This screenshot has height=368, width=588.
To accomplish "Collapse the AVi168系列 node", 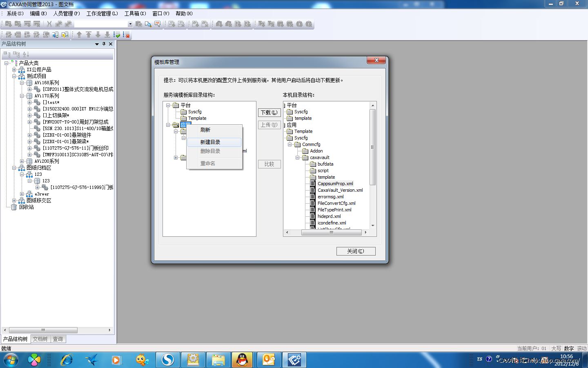I will [x=22, y=83].
